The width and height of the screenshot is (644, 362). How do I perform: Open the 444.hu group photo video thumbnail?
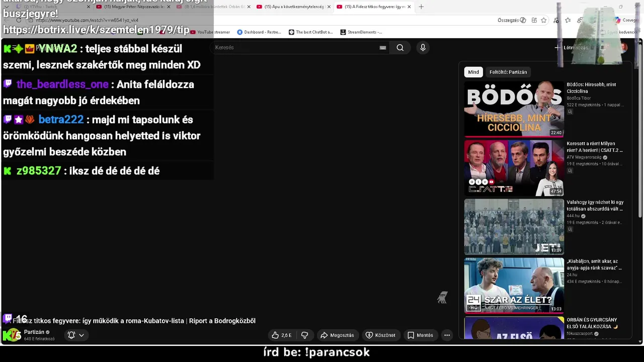point(514,227)
